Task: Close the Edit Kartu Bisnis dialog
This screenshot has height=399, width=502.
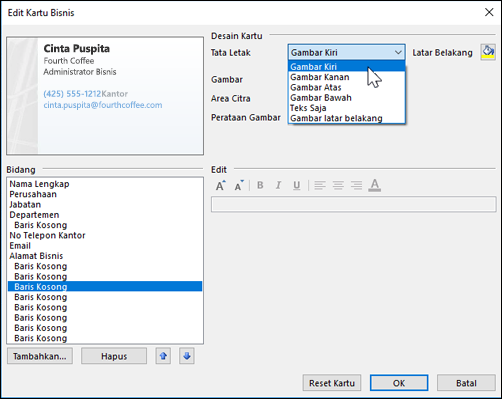Action: 489,12
